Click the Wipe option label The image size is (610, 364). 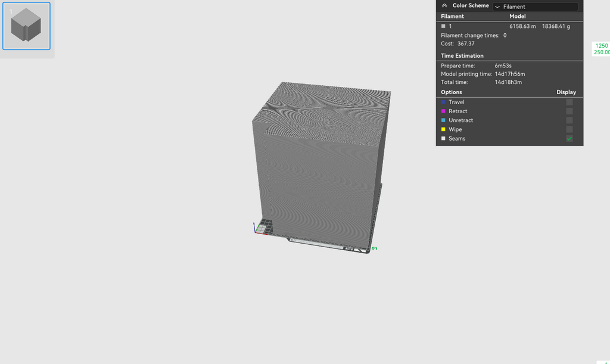pos(455,129)
